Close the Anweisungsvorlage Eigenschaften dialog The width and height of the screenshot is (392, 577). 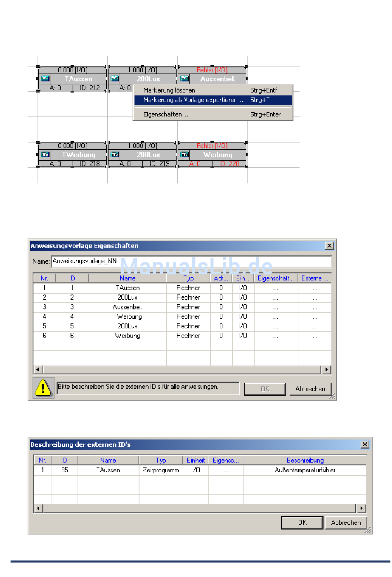[329, 246]
